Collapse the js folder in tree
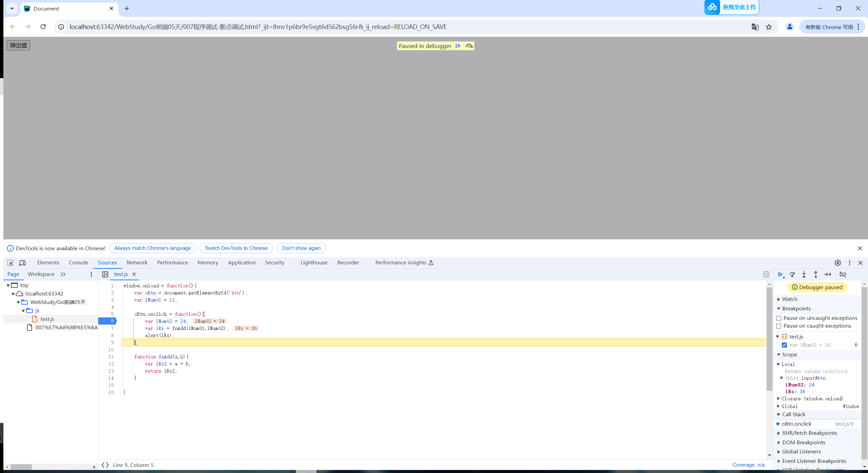 pos(23,311)
